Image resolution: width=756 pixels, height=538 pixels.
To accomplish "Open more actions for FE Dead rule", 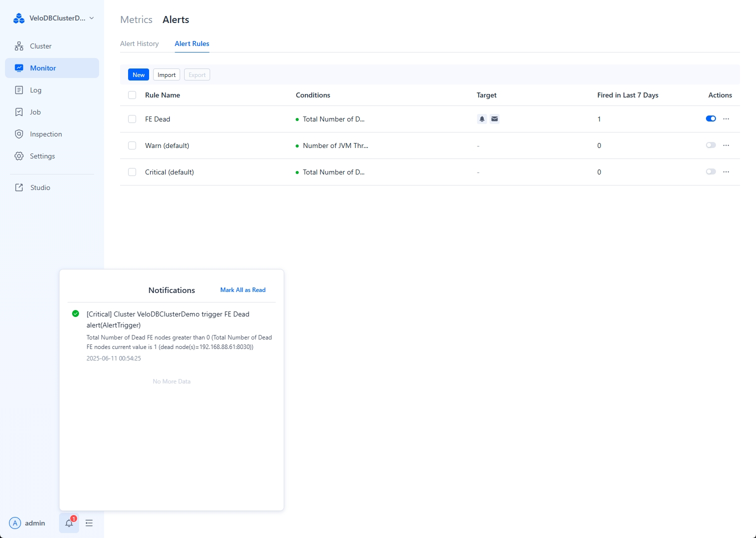I will tap(726, 118).
